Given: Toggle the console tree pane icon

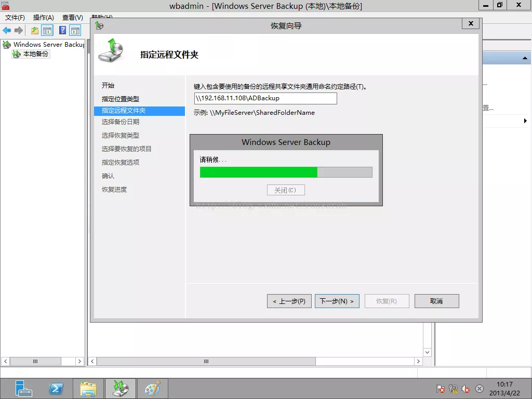Looking at the screenshot, I should pos(48,31).
